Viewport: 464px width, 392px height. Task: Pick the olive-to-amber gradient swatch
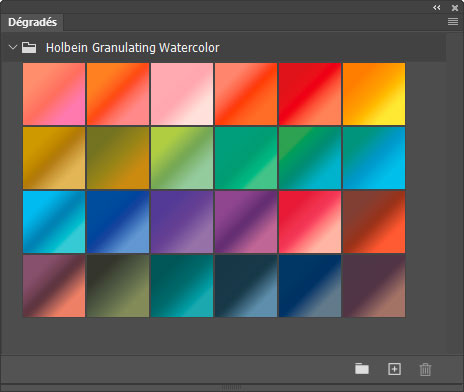click(x=118, y=158)
